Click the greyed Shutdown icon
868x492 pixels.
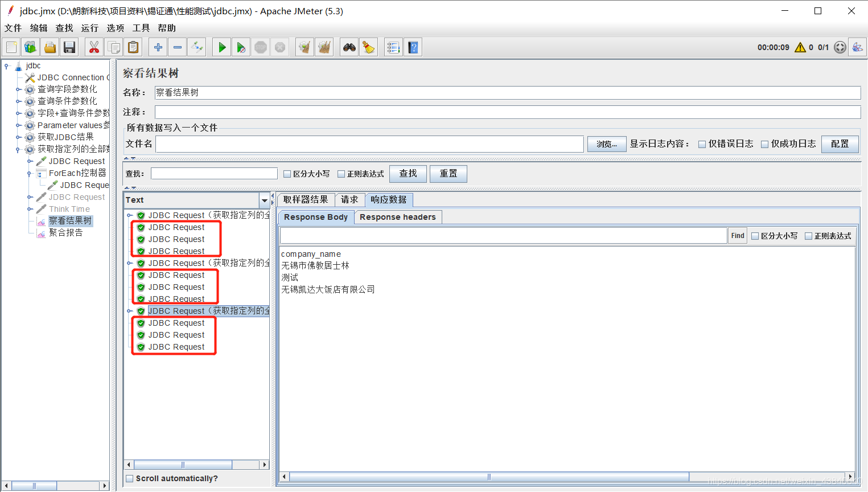point(280,47)
